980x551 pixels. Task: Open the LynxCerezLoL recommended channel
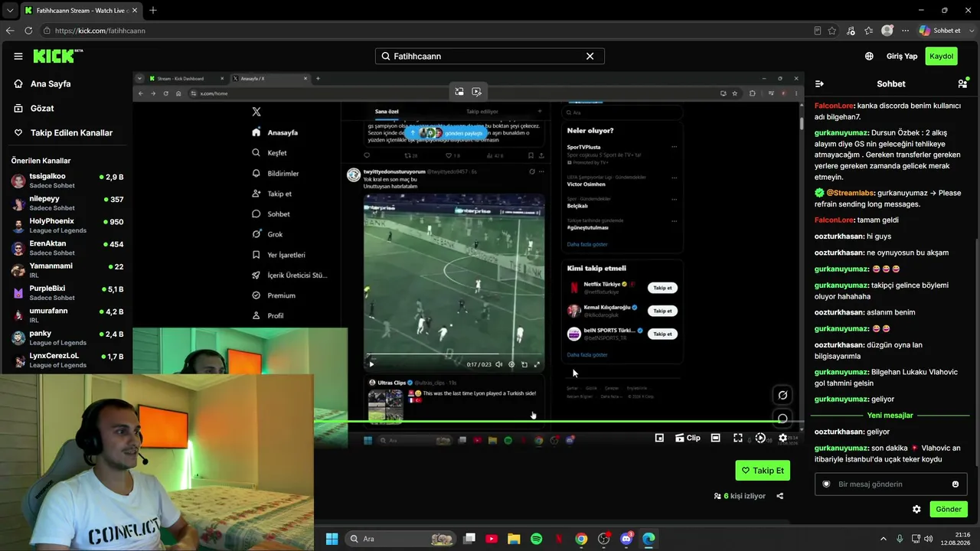coord(67,360)
